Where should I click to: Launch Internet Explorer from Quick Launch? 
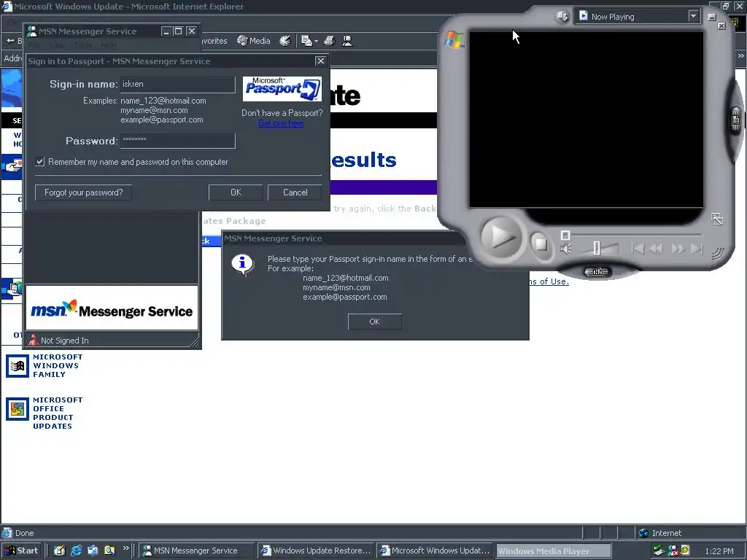click(76, 551)
